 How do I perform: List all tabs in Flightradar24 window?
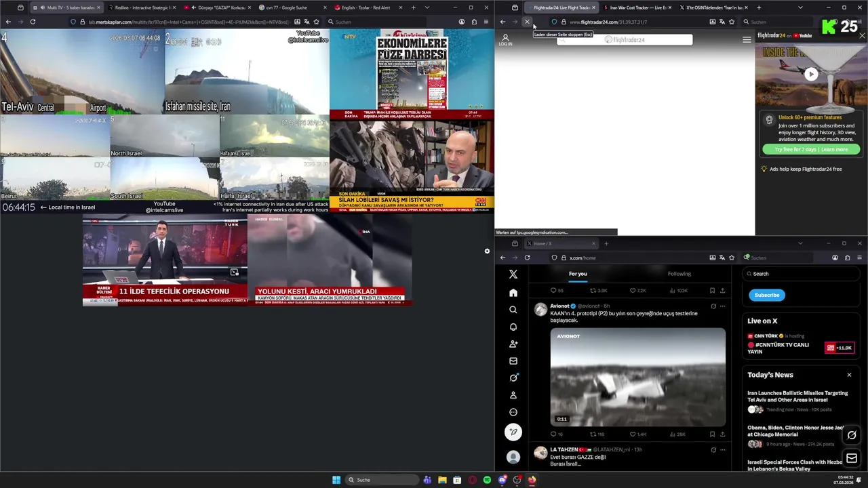(x=800, y=7)
